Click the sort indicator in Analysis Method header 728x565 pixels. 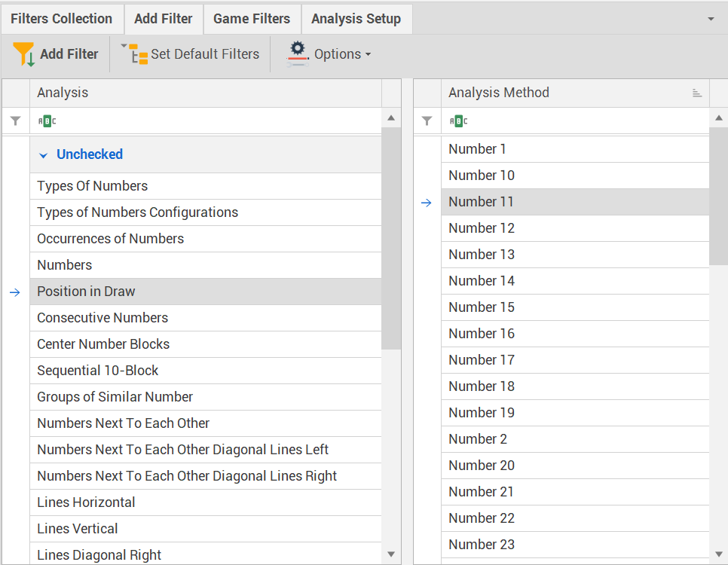(696, 93)
